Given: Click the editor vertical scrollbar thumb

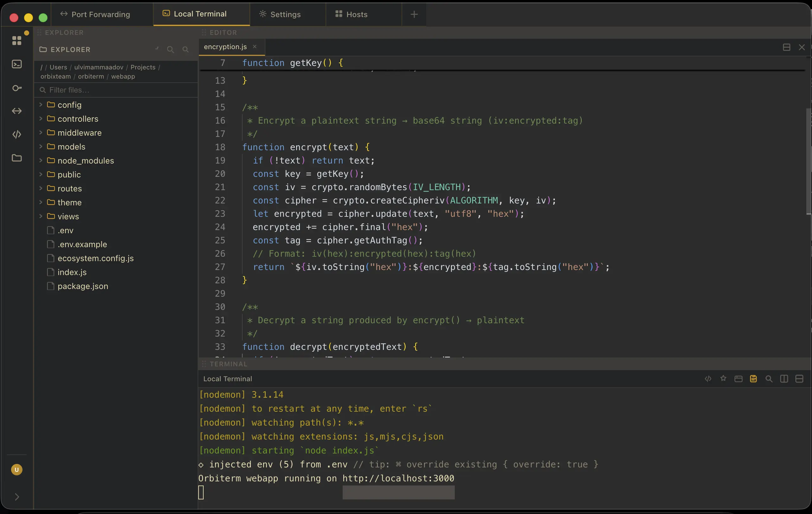Looking at the screenshot, I should 808,161.
